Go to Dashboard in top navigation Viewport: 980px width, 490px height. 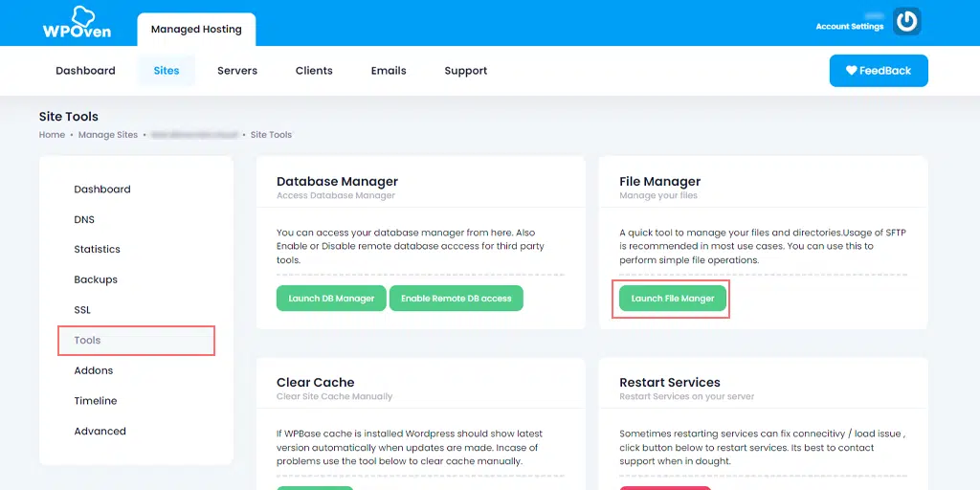pyautogui.click(x=85, y=71)
